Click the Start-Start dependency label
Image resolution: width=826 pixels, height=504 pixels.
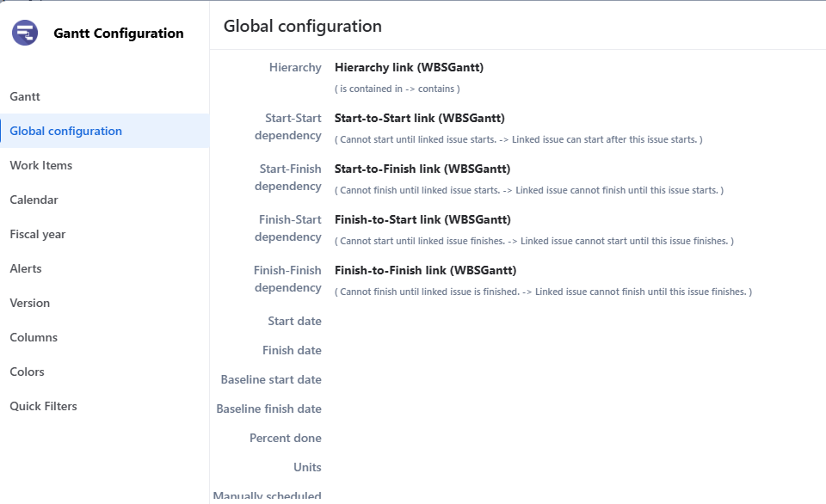point(287,126)
